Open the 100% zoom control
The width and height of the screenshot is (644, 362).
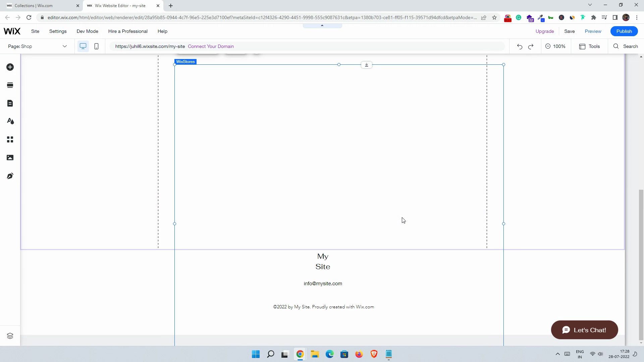[x=555, y=46]
